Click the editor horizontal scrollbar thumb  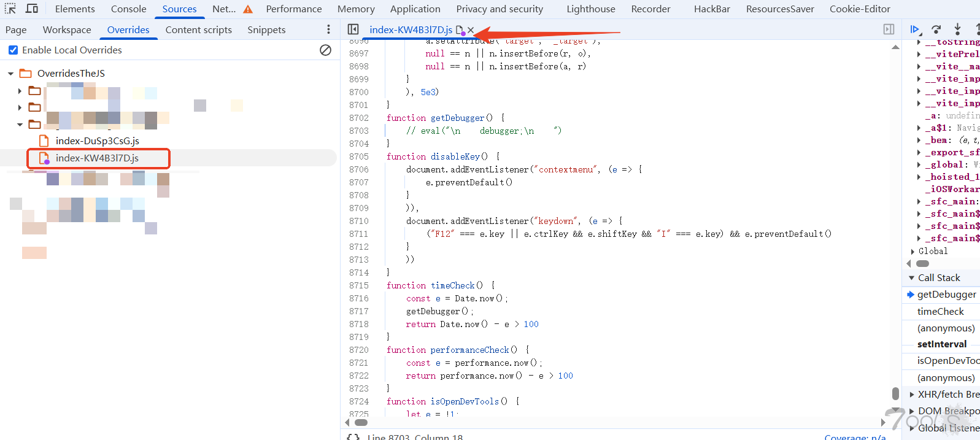tap(361, 422)
